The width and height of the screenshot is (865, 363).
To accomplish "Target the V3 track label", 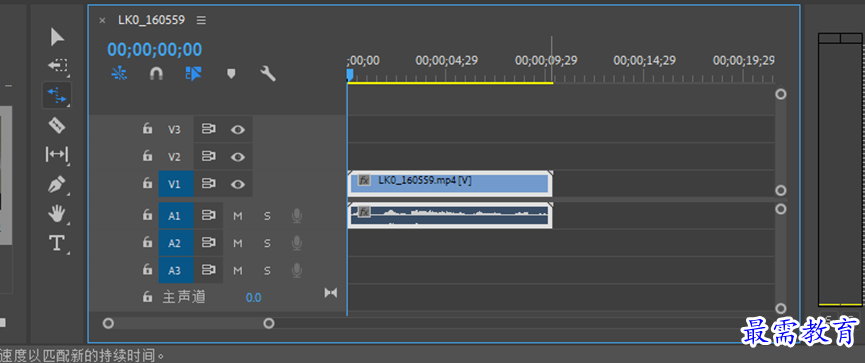I will (x=174, y=130).
